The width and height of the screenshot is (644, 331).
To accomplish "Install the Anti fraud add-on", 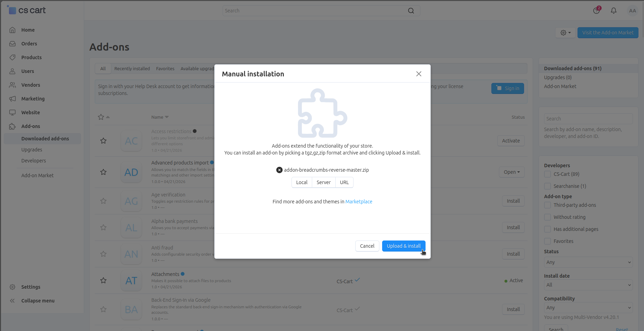I will [513, 254].
